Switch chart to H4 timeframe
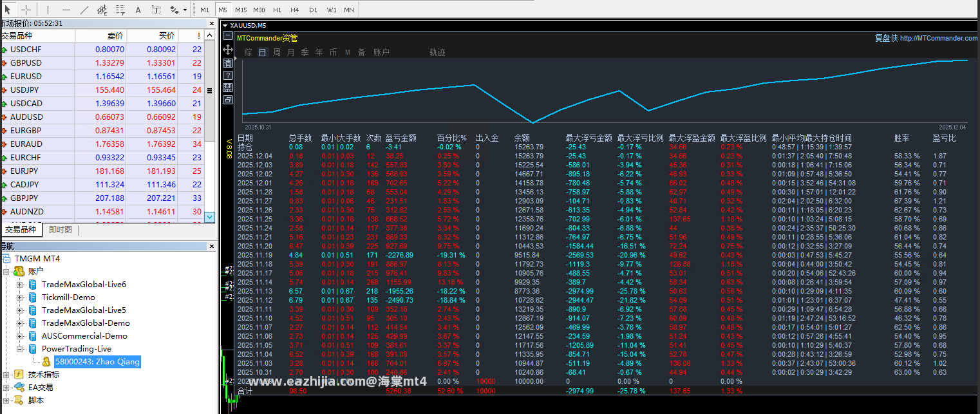 coord(295,10)
